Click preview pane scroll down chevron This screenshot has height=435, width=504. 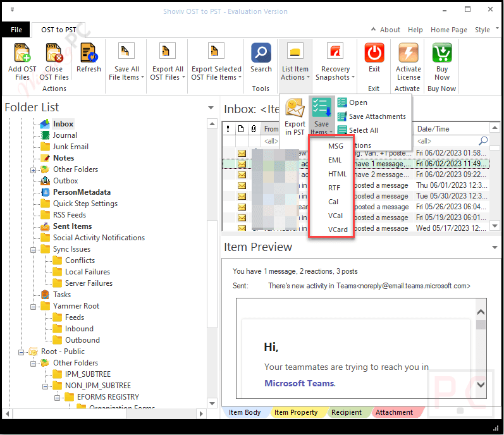coord(481,384)
